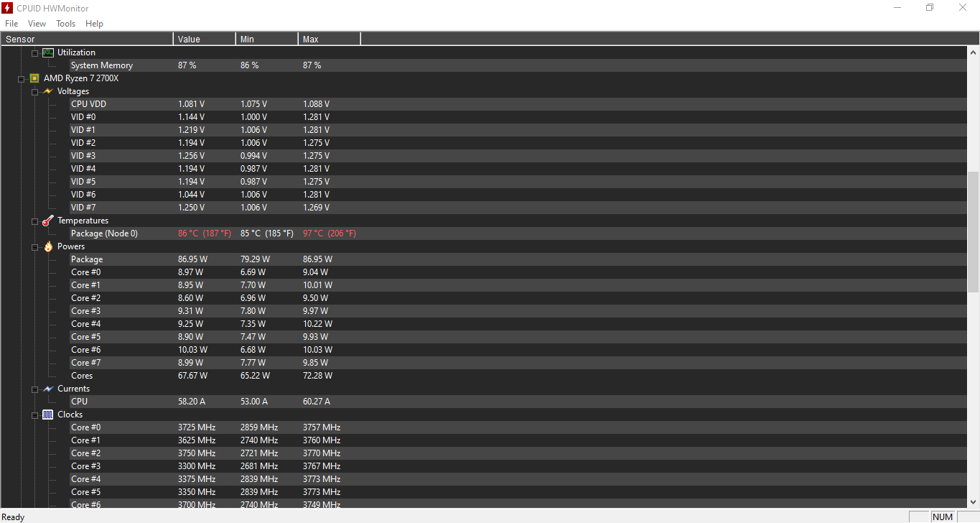Click the Value column header
This screenshot has height=523, width=980.
[x=205, y=39]
